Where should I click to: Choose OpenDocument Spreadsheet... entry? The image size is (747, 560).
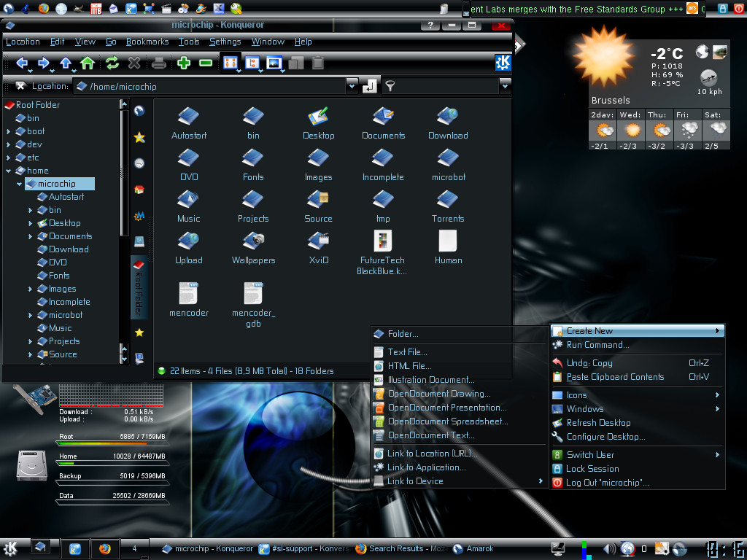(x=458, y=421)
